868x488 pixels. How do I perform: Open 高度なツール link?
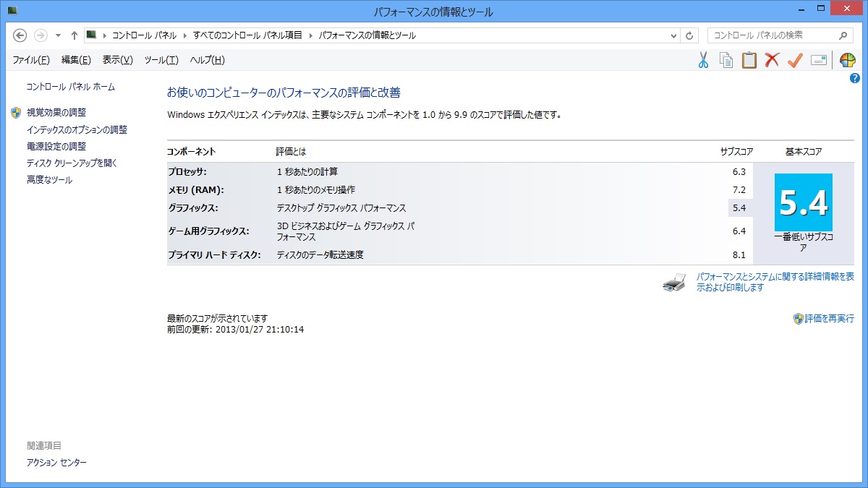(x=49, y=180)
